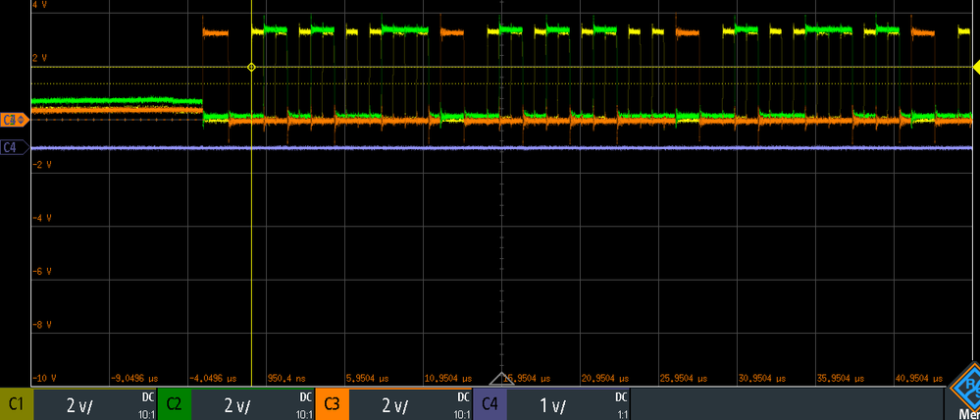980x420 pixels.
Task: Click the 5.9504 µs time axis label
Action: 367,379
